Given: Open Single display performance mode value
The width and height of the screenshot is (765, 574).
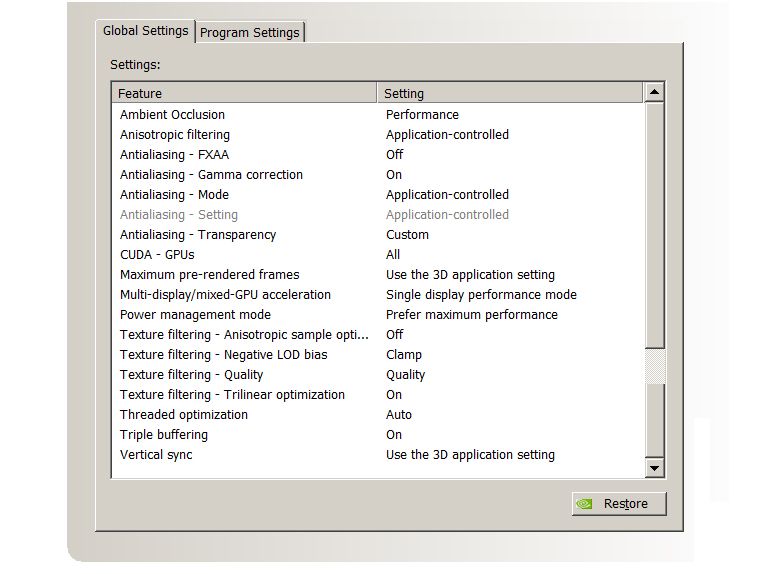Looking at the screenshot, I should click(x=481, y=295).
